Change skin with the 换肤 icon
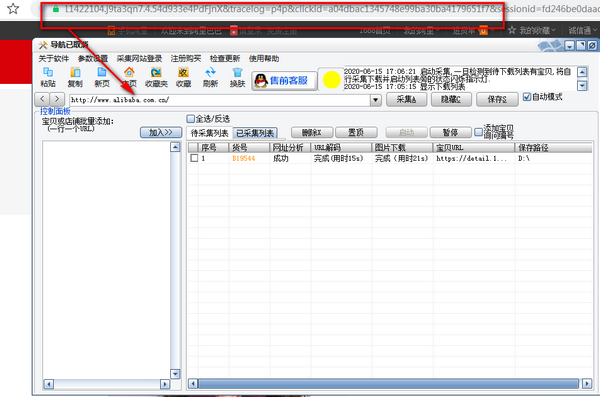 click(237, 77)
